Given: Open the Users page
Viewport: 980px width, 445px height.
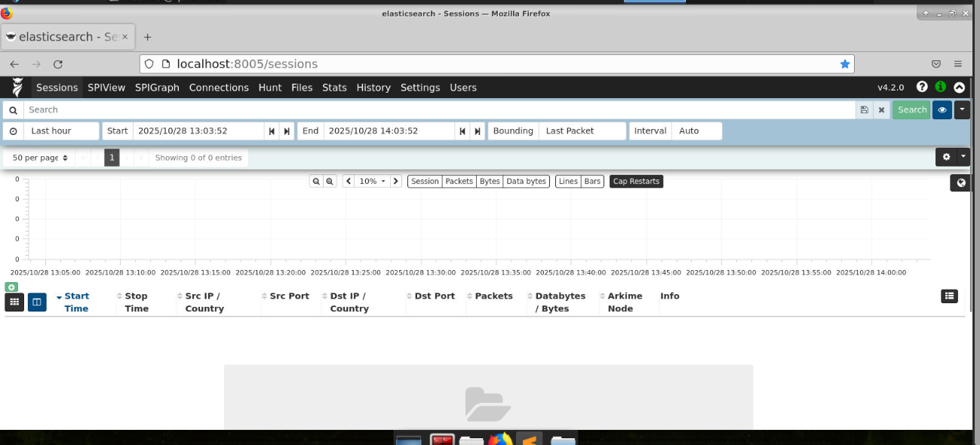Looking at the screenshot, I should tap(463, 87).
